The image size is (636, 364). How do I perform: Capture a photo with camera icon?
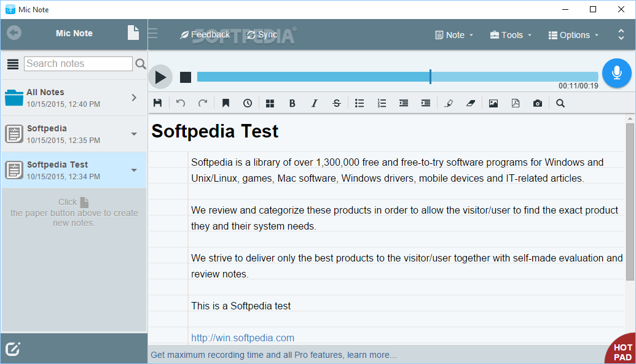pyautogui.click(x=538, y=103)
